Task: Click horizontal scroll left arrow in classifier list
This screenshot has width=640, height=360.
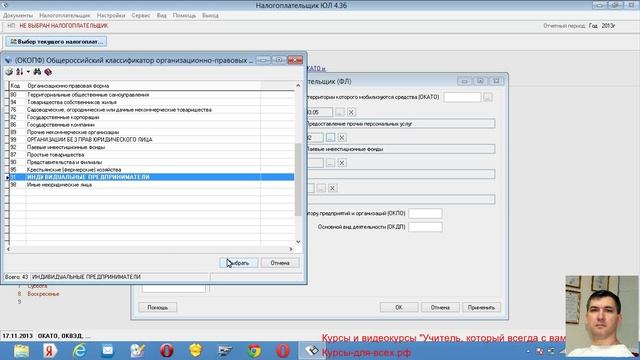Action: (9, 249)
